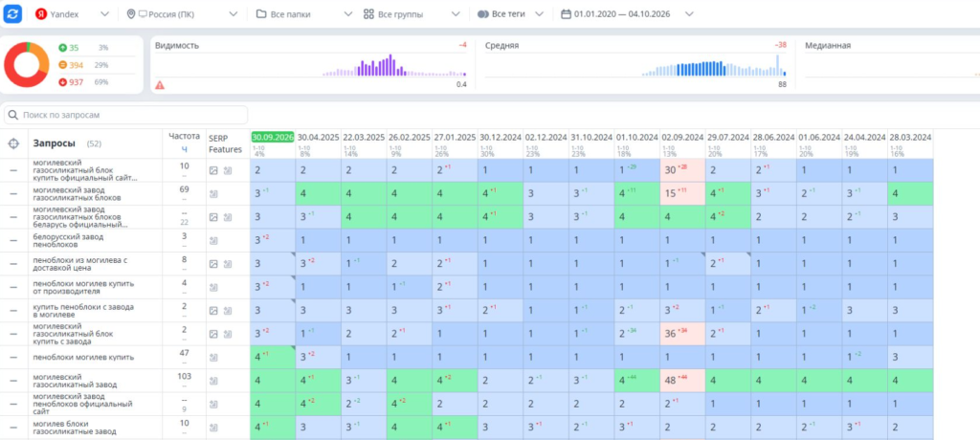Select the 28.03.2024 date column header
Image resolution: width=980 pixels, height=440 pixels.
coord(910,137)
